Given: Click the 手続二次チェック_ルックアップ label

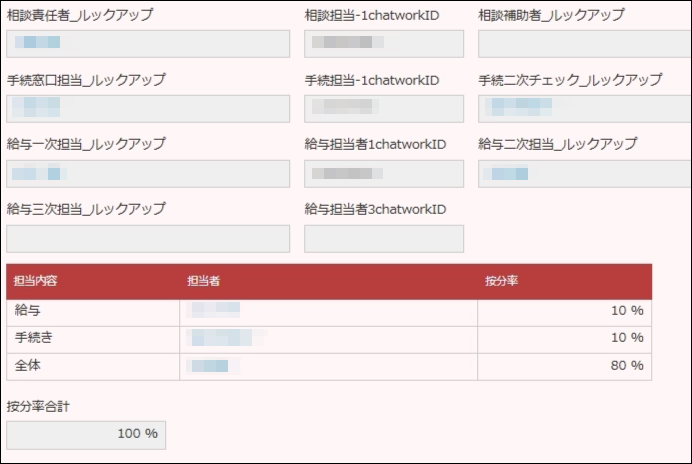Looking at the screenshot, I should pos(570,80).
